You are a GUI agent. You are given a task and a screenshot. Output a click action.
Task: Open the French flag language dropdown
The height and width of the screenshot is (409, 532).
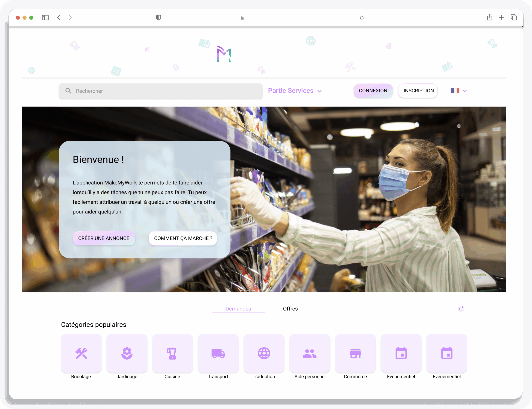[459, 91]
